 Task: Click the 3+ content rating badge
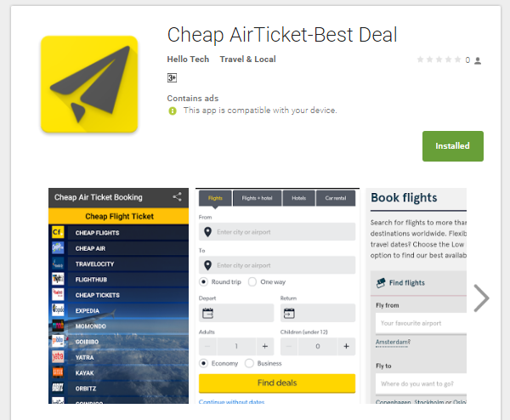point(172,77)
